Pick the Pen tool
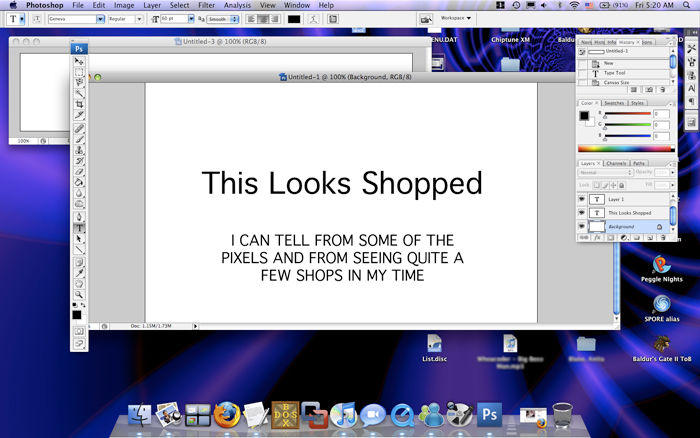 pyautogui.click(x=79, y=216)
